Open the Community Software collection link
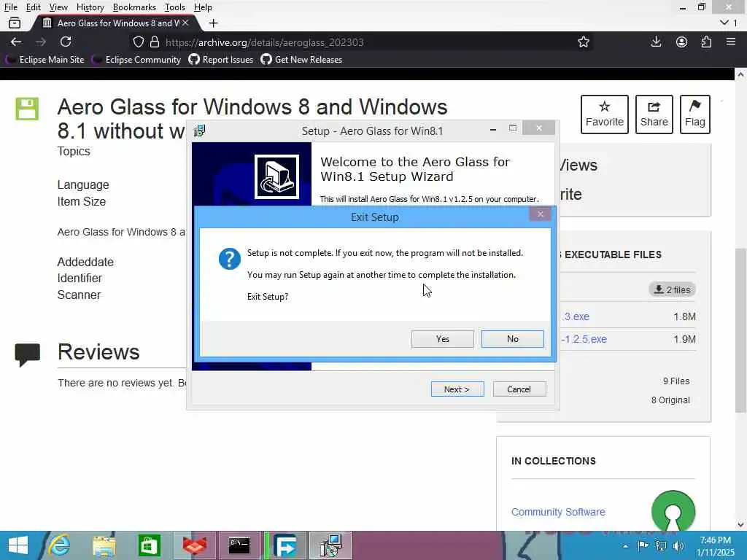The image size is (747, 560). (x=558, y=512)
